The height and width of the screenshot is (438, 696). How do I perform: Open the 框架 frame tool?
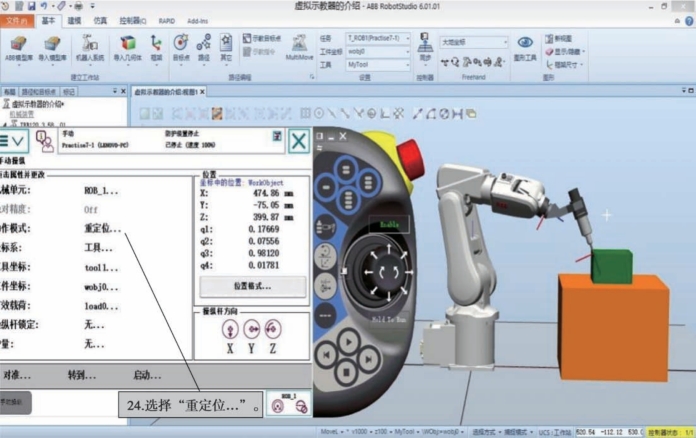(x=156, y=48)
